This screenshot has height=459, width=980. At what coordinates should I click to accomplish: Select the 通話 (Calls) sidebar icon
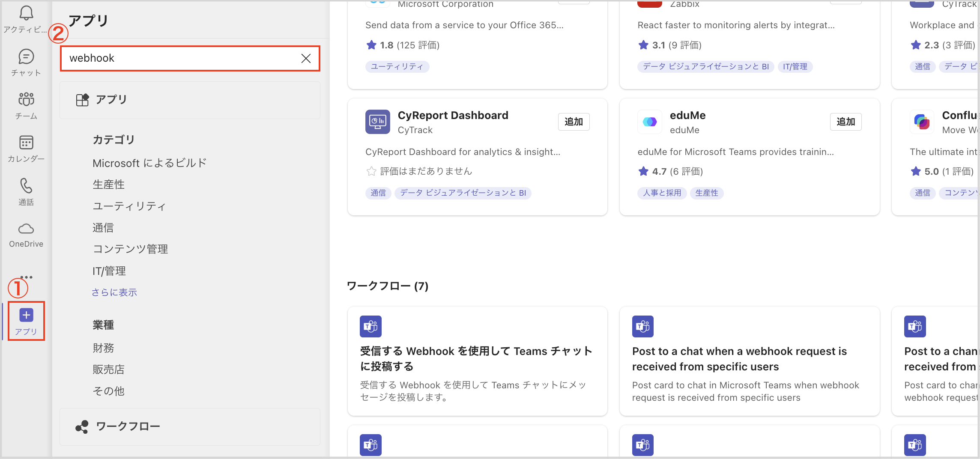click(x=26, y=191)
